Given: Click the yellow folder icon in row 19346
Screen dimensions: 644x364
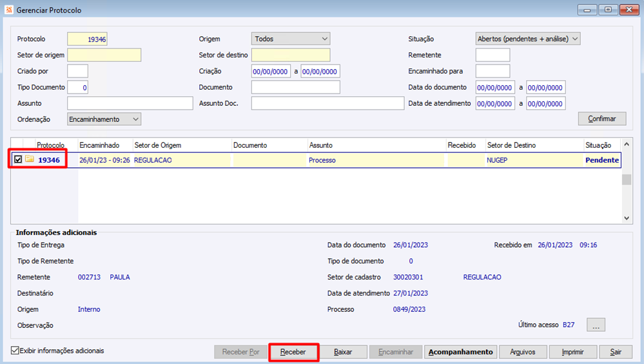Looking at the screenshot, I should tap(29, 159).
